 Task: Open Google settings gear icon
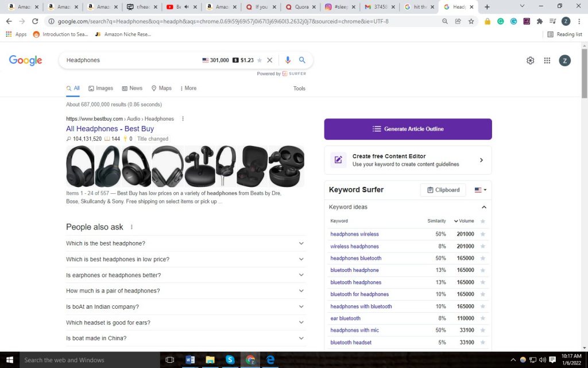tap(530, 60)
